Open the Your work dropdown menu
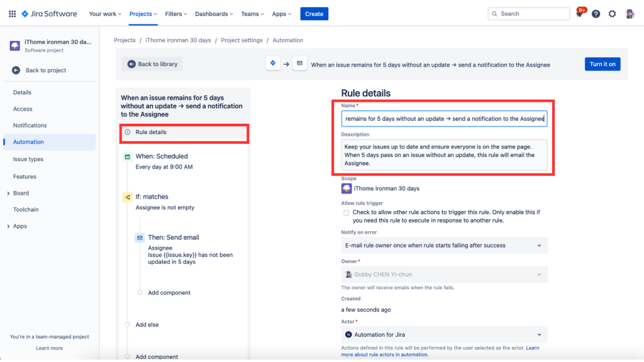 [x=105, y=14]
